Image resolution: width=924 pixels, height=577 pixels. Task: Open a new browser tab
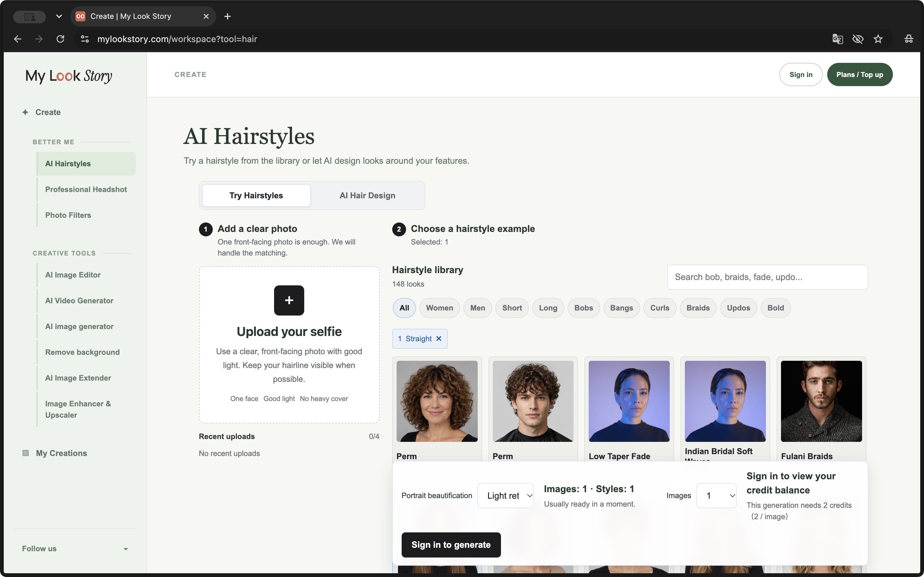228,16
